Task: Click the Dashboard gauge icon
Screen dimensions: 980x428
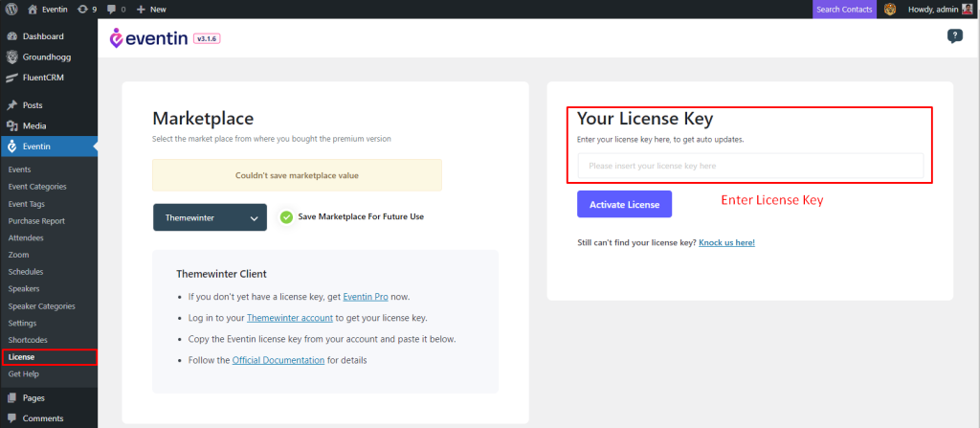Action: (11, 36)
